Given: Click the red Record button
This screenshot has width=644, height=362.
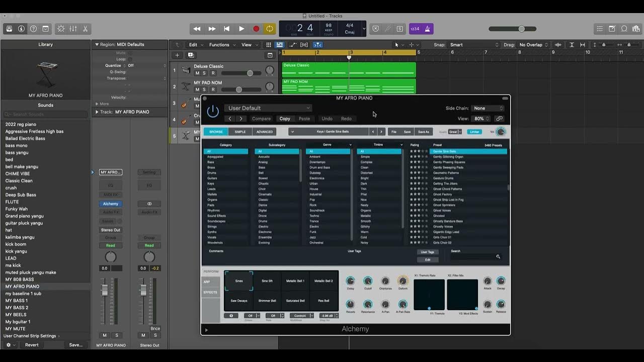Looking at the screenshot, I should pyautogui.click(x=256, y=29).
